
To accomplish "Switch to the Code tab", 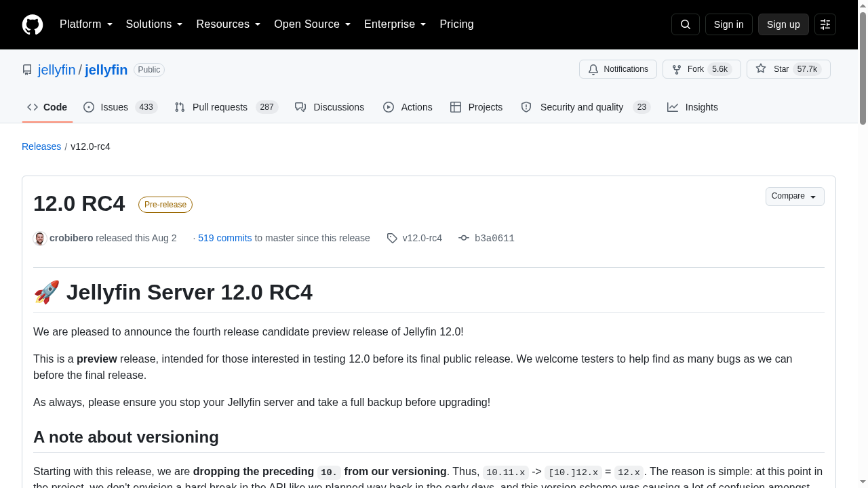I will 47,107.
